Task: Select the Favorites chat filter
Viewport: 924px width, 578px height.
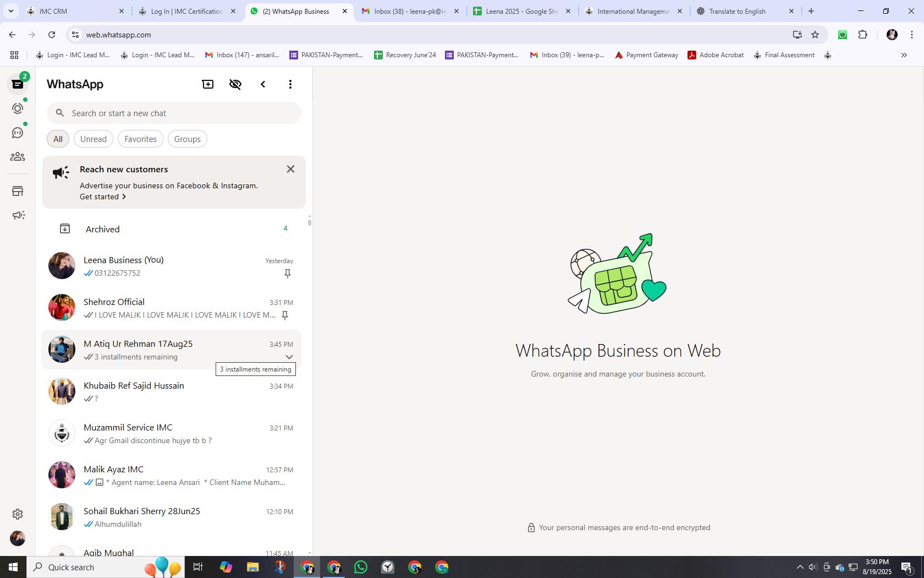Action: point(140,139)
